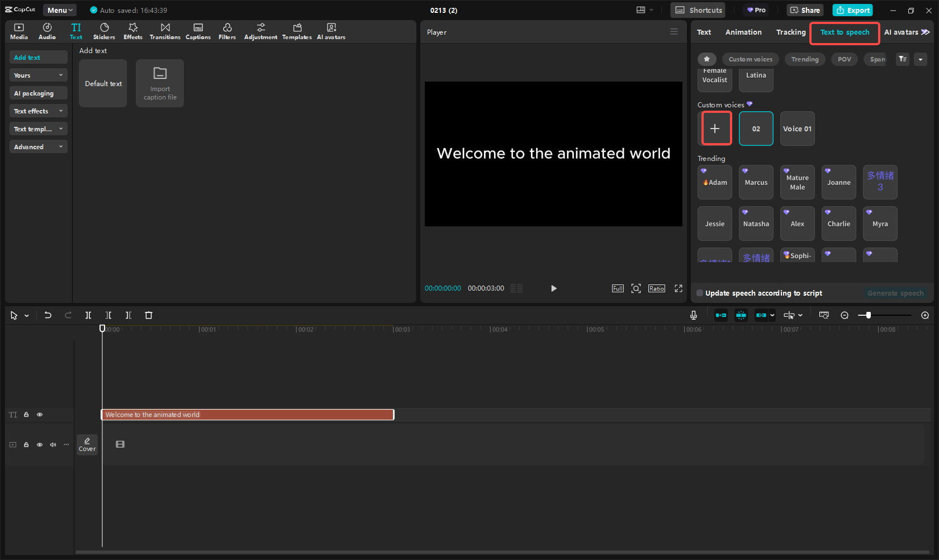Adjust the timeline zoom slider
The image size is (939, 560).
click(868, 315)
